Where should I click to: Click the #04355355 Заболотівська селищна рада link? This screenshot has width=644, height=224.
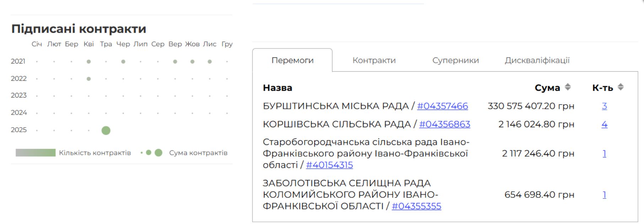tap(416, 206)
